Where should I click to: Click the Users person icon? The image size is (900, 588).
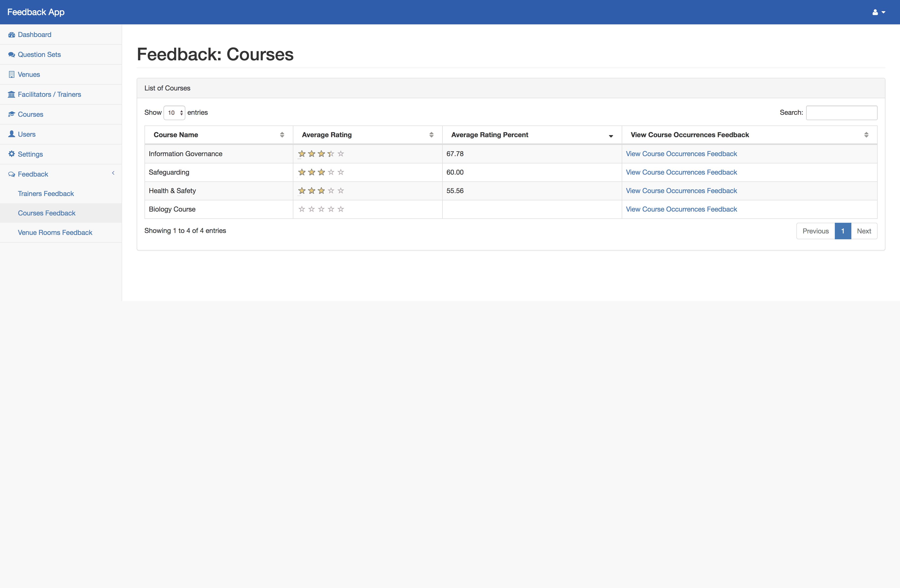[x=12, y=134]
